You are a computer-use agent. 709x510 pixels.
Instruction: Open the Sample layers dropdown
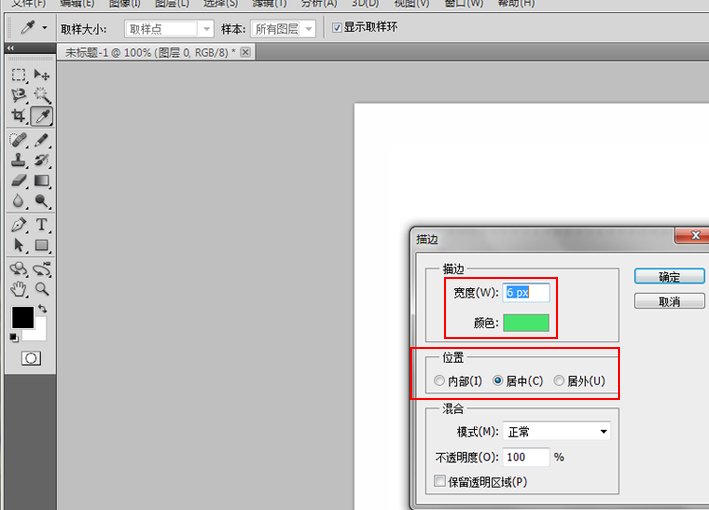tap(283, 29)
